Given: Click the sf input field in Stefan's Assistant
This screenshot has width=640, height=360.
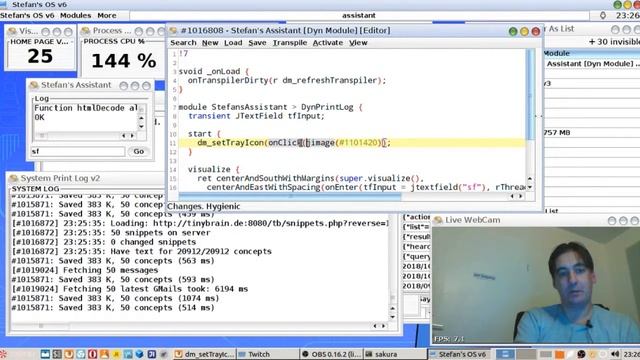Looking at the screenshot, I should click(78, 151).
